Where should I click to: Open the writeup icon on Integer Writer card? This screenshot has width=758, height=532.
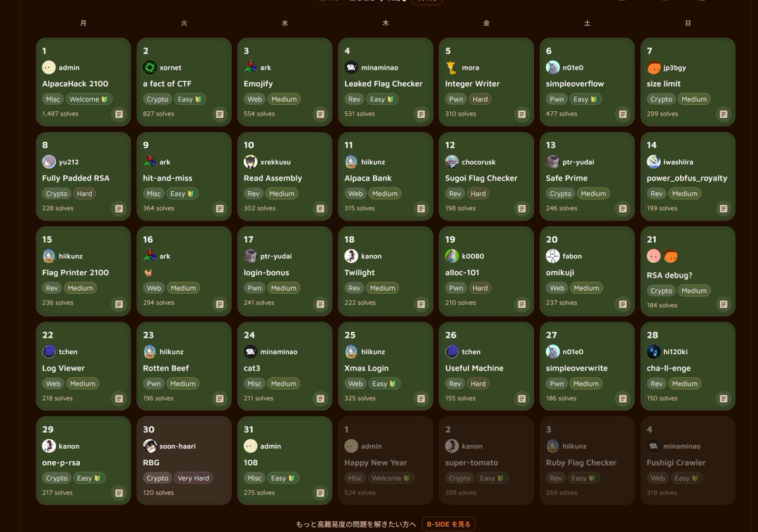(x=522, y=114)
